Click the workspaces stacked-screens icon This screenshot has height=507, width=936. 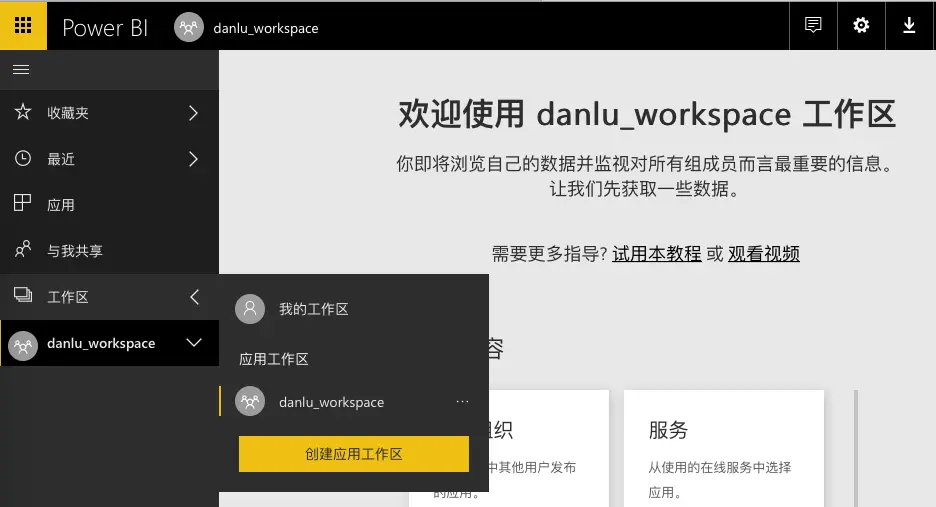23,295
